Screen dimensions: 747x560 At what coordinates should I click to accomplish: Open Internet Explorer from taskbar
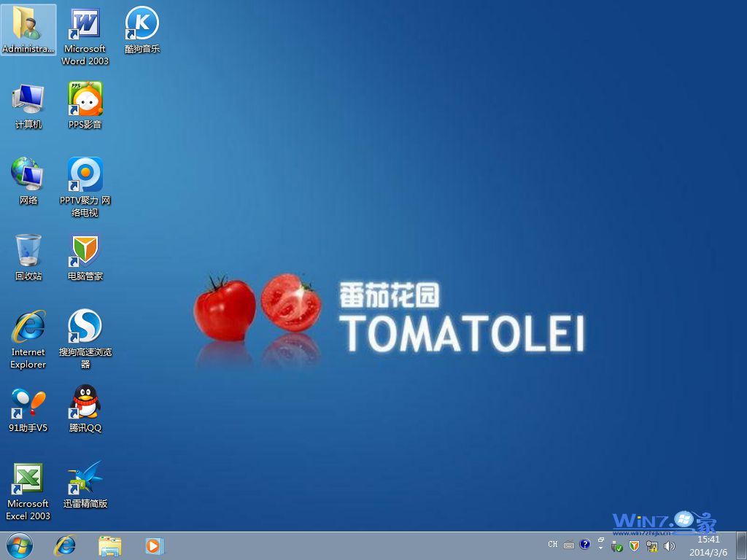(x=65, y=545)
